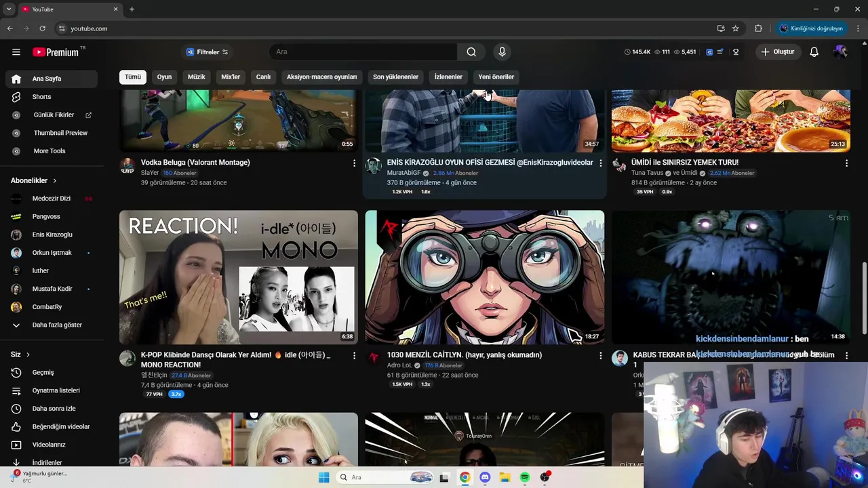This screenshot has height=488, width=868.
Task: Open Enis Kirazoglu subscription channel
Action: pyautogui.click(x=52, y=235)
